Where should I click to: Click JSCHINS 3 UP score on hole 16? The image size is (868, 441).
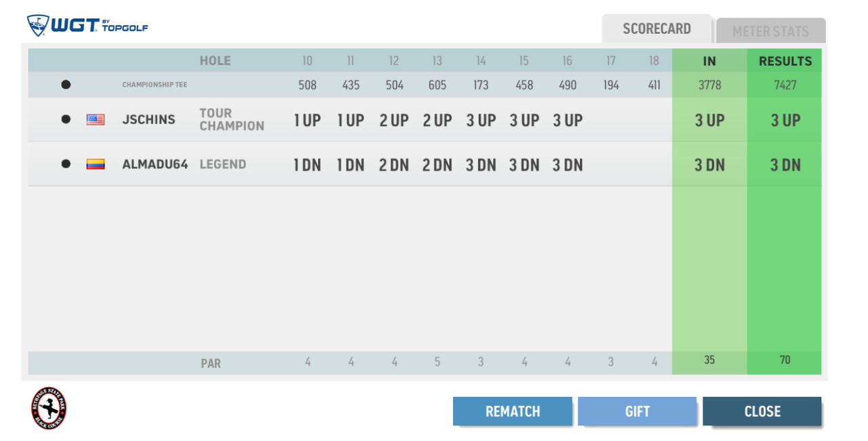pos(568,121)
